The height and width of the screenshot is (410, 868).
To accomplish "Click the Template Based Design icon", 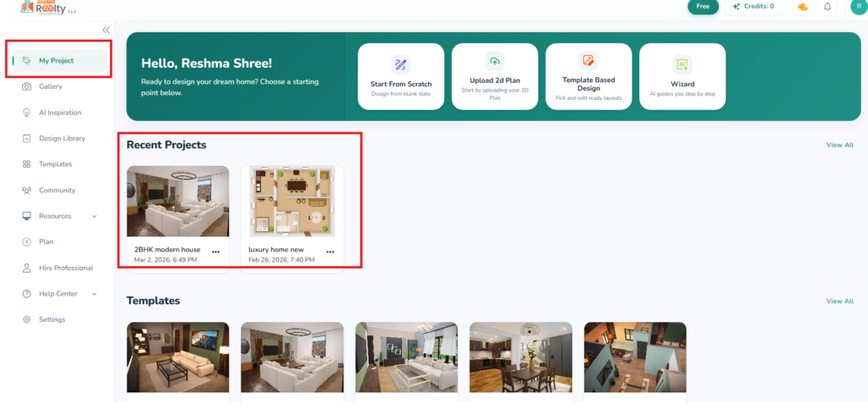I will coord(588,61).
